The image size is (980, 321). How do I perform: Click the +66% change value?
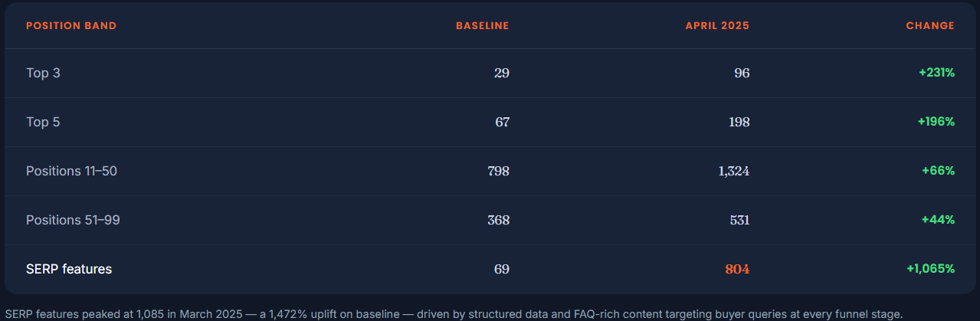point(939,171)
